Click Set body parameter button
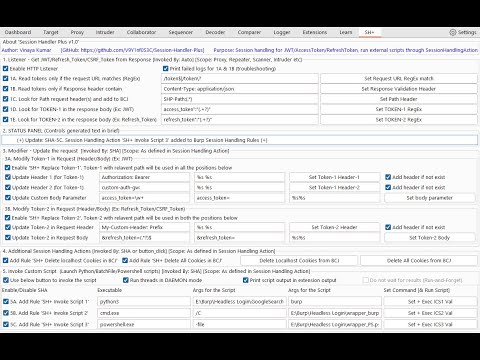The width and height of the screenshot is (480, 360). click(x=429, y=198)
